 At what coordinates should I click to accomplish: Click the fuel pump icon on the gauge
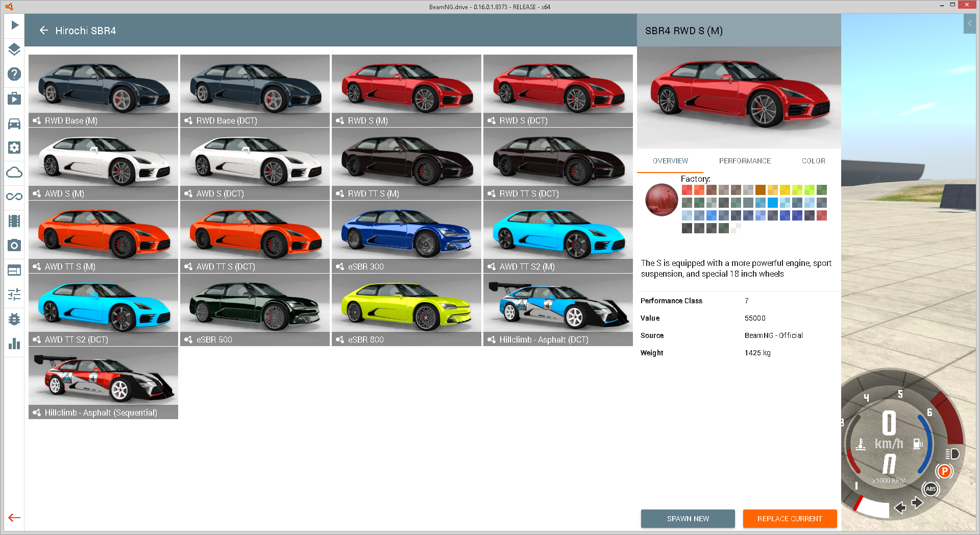tap(918, 444)
